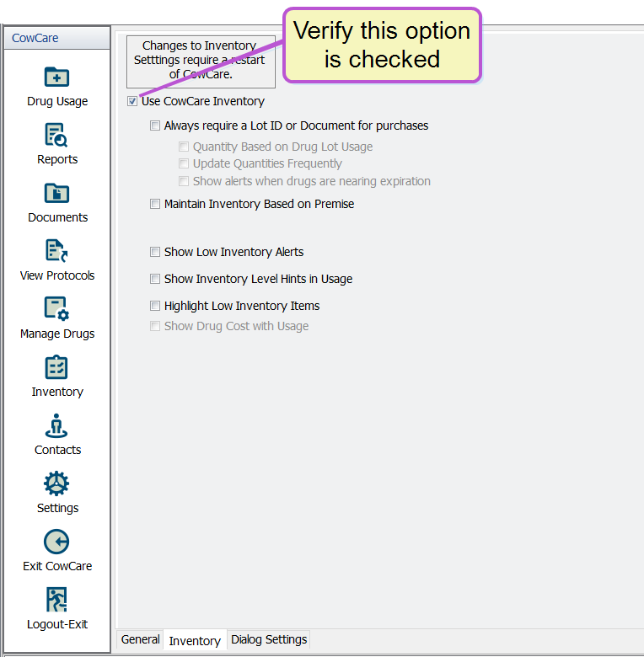Screen dimensions: 644x657
Task: Enable Maintain Inventory Based on Premise
Action: [155, 204]
